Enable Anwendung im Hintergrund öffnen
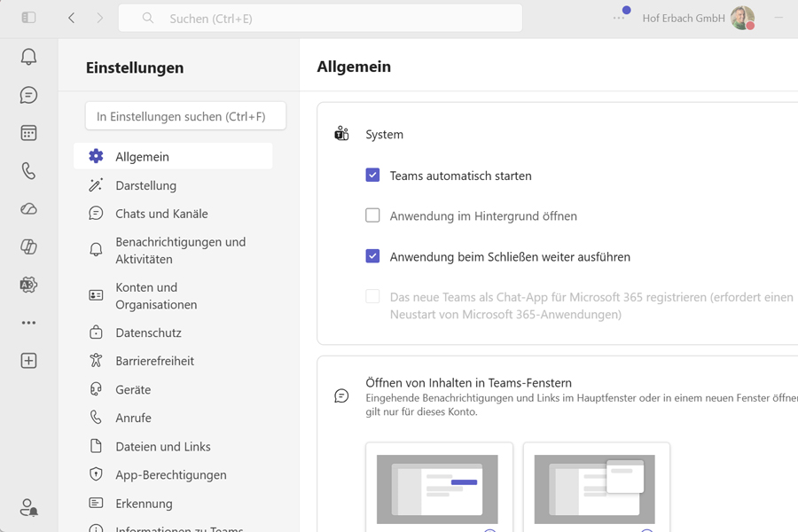Screen dimensions: 798x532 click(372, 215)
